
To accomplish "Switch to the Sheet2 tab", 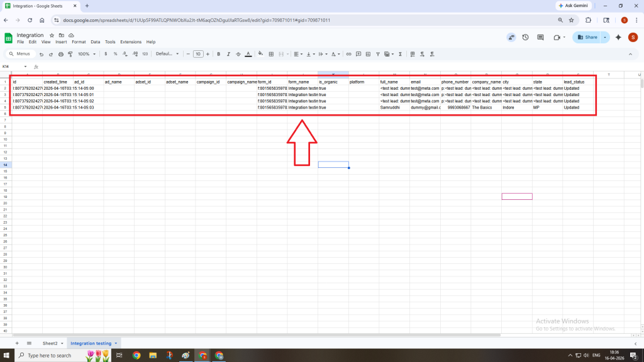I will 50,344.
